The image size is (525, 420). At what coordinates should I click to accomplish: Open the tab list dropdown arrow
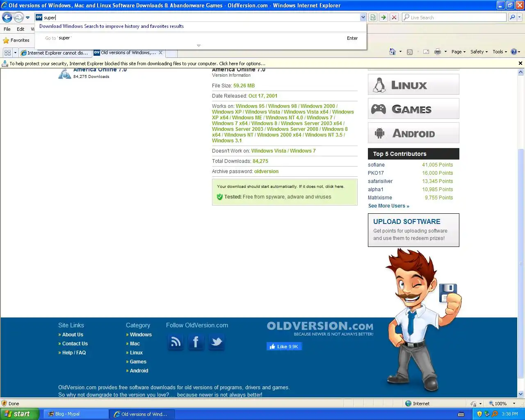tap(16, 53)
